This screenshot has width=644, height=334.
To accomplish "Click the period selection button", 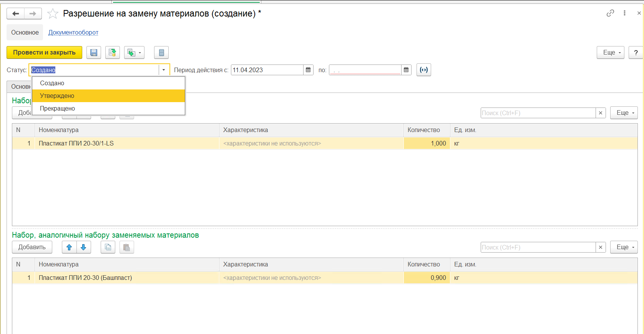I will click(x=424, y=70).
